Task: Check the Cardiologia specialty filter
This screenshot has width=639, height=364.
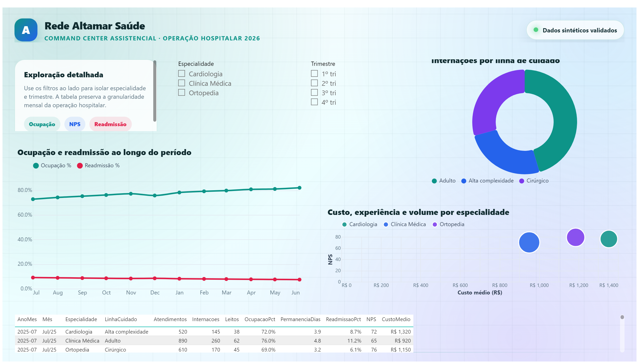Action: pyautogui.click(x=181, y=74)
